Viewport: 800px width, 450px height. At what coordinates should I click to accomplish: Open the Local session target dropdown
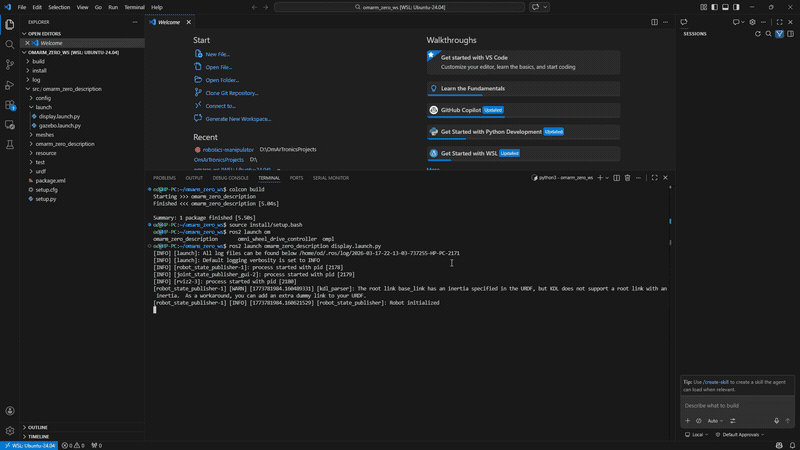point(696,435)
